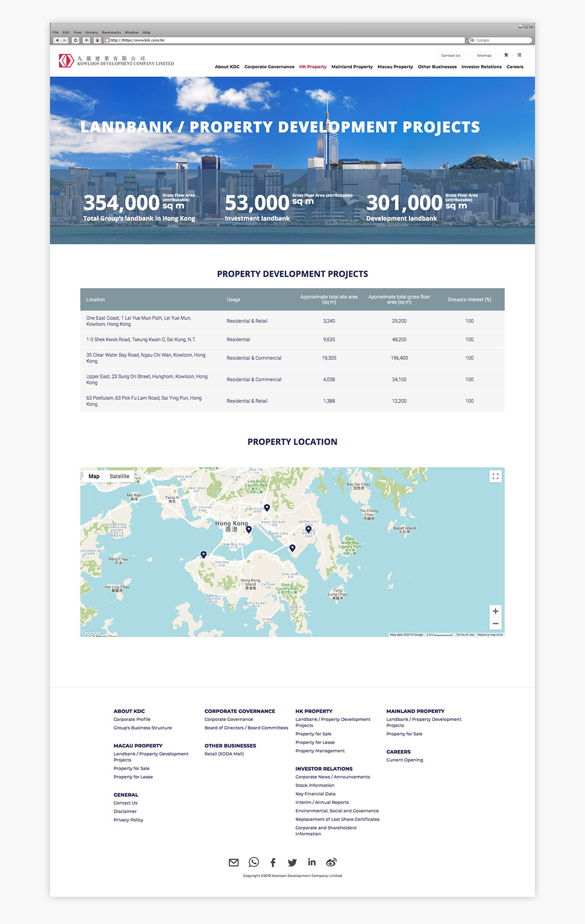Viewport: 585px width, 924px height.
Task: Open Disclaimer footer link
Action: pos(125,811)
